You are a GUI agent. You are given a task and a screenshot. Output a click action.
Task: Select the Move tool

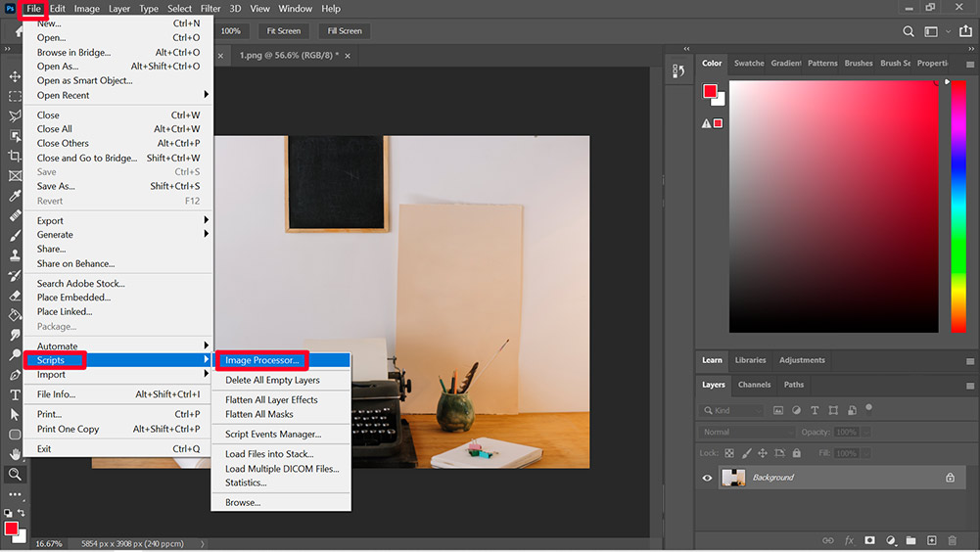tap(15, 76)
